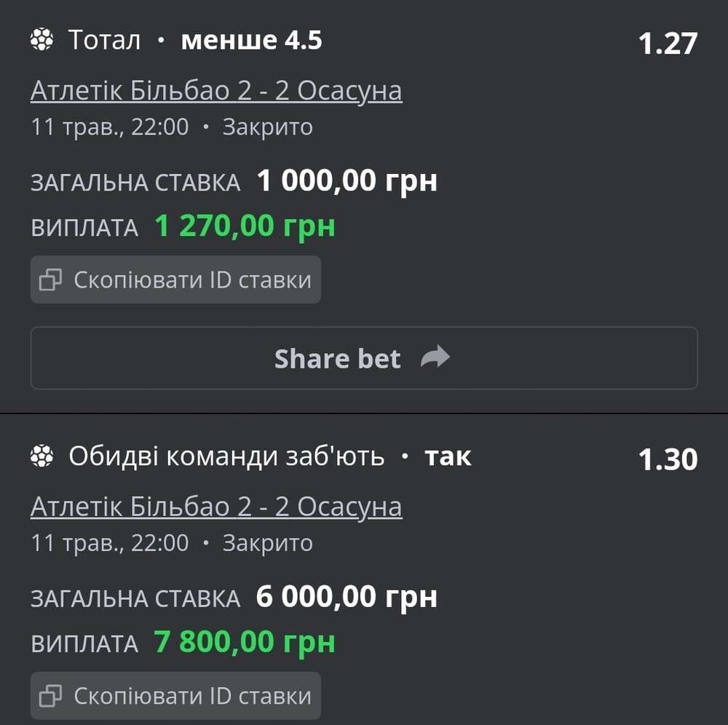The image size is (728, 725).
Task: Copy bet ID for the 1 000,00 грн stake
Action: click(175, 280)
